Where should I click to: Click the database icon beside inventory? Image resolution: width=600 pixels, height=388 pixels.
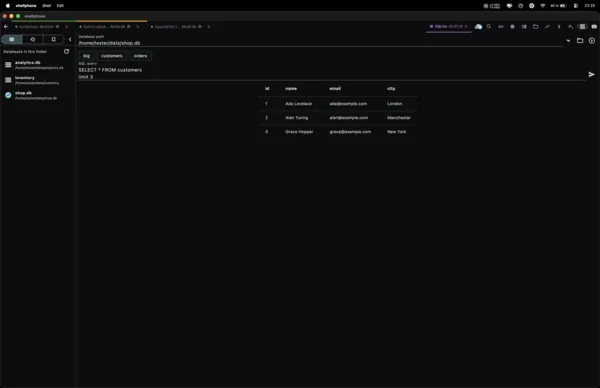(x=8, y=80)
